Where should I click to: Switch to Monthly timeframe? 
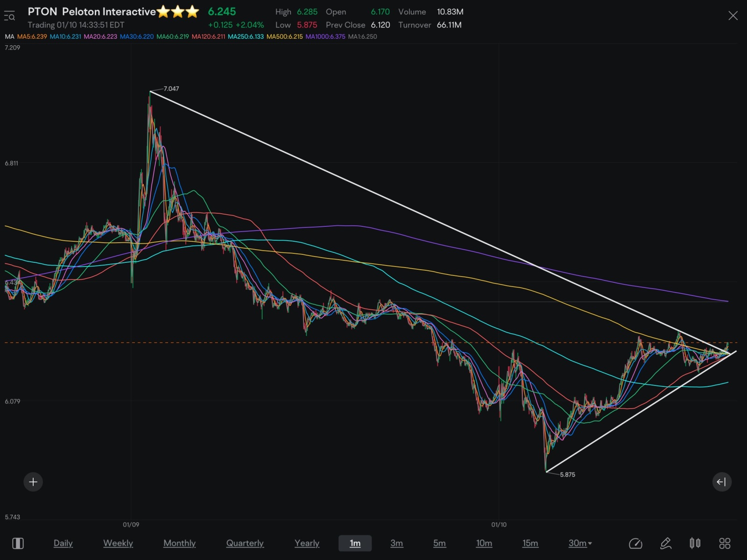[x=179, y=543]
